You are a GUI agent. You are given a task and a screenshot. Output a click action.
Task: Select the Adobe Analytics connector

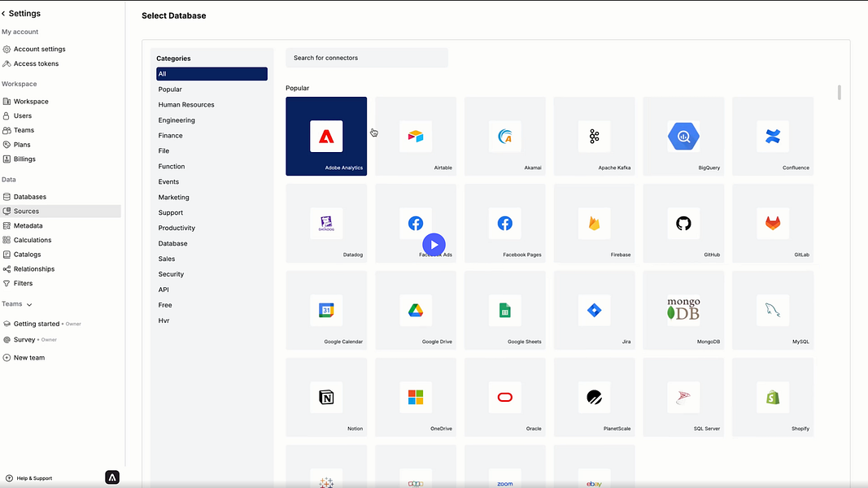pos(326,136)
